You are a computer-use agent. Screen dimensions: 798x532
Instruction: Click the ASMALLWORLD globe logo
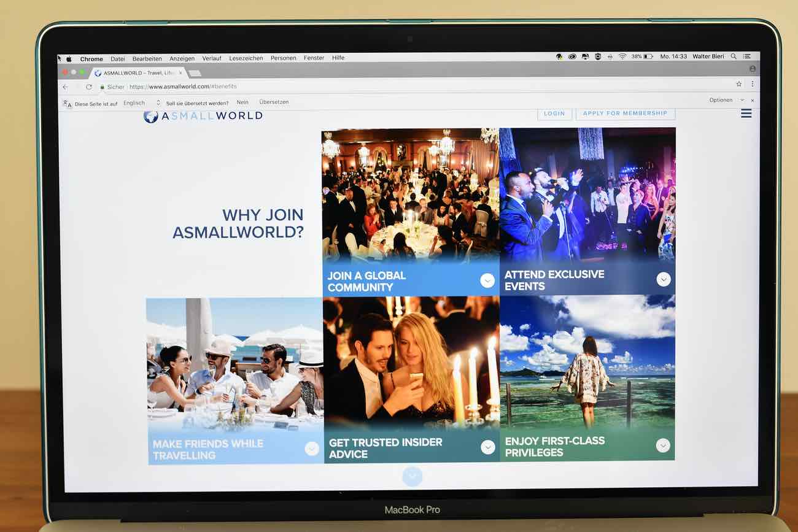[151, 115]
